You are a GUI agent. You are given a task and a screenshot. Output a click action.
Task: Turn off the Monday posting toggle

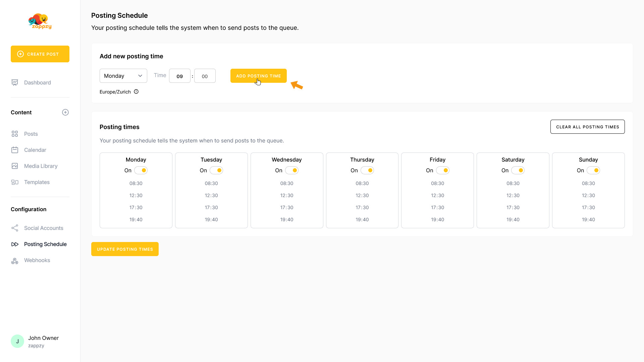point(141,170)
